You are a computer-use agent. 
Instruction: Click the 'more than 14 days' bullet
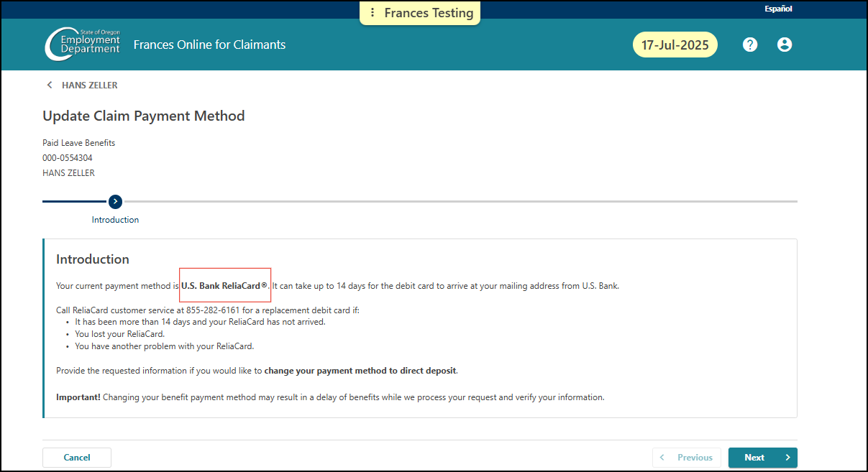pyautogui.click(x=201, y=322)
